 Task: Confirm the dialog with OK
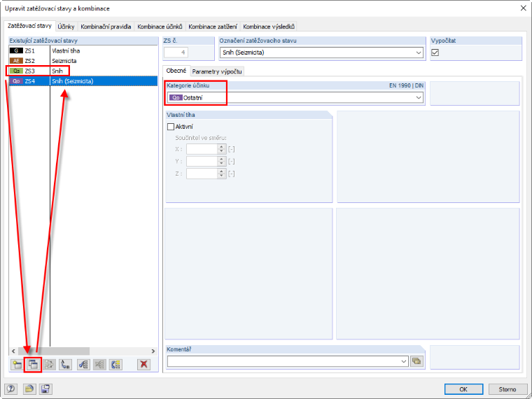463,389
